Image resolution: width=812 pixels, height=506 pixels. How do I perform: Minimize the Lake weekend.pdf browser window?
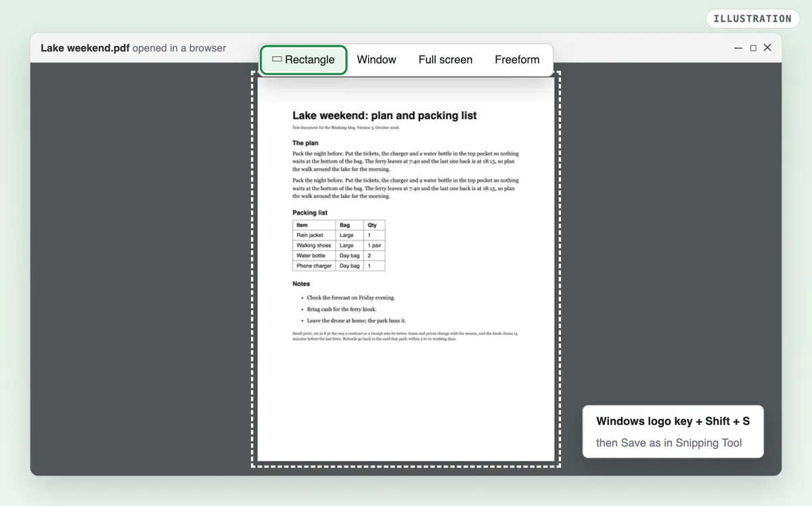coord(738,48)
